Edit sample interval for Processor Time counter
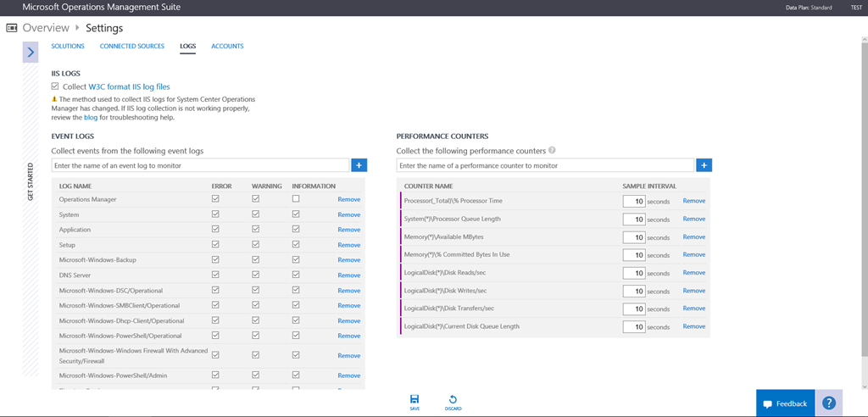Viewport: 868px width, 417px height. (x=633, y=202)
